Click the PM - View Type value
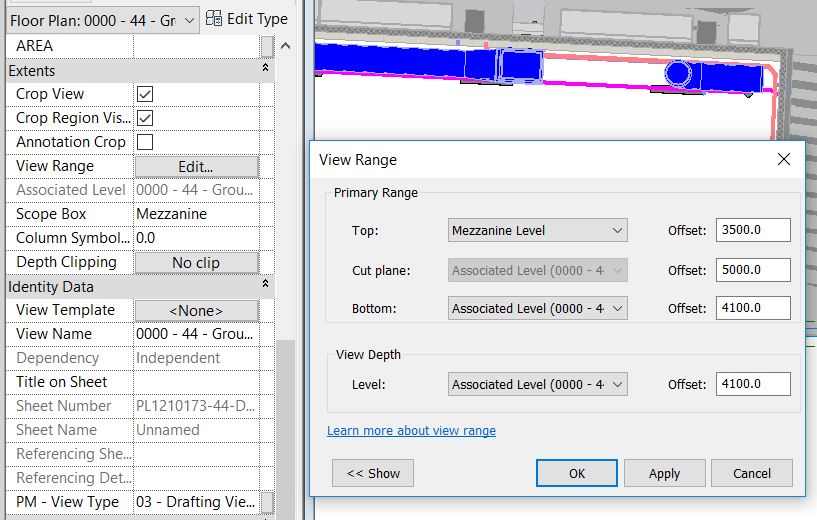 [196, 502]
